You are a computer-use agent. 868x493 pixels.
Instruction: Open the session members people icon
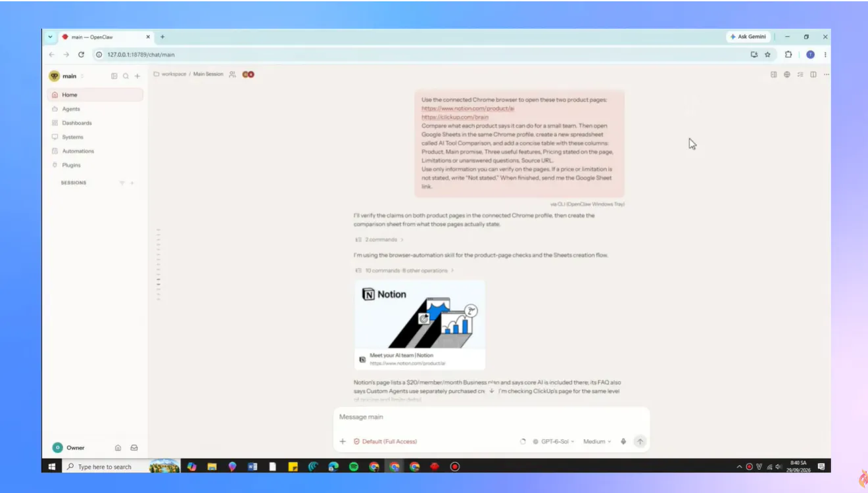click(x=232, y=74)
